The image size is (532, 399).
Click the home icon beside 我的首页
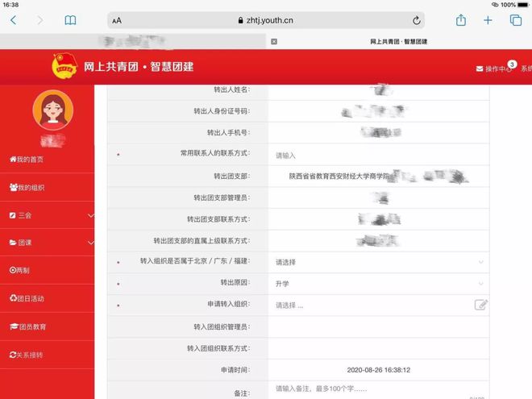(13, 159)
